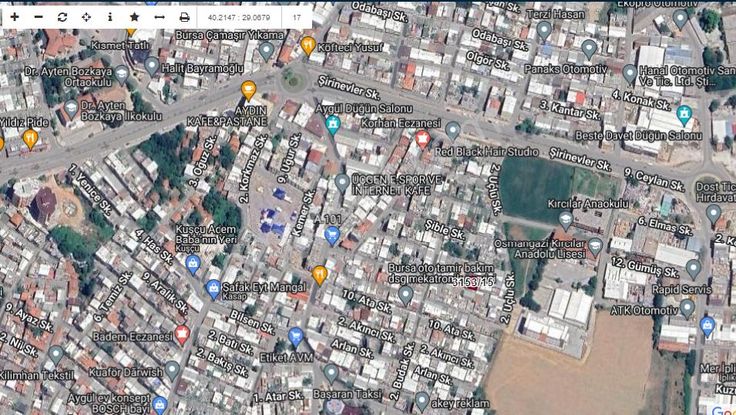736x415 pixels.
Task: Click the Dost Tic Hırdavat pin
Action: coord(713,214)
